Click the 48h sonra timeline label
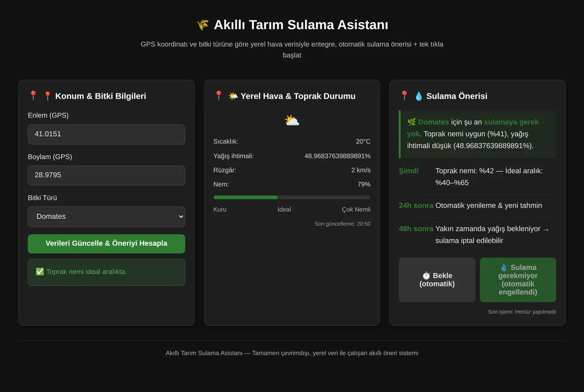Screen dimensions: 584x392 [x=416, y=229]
